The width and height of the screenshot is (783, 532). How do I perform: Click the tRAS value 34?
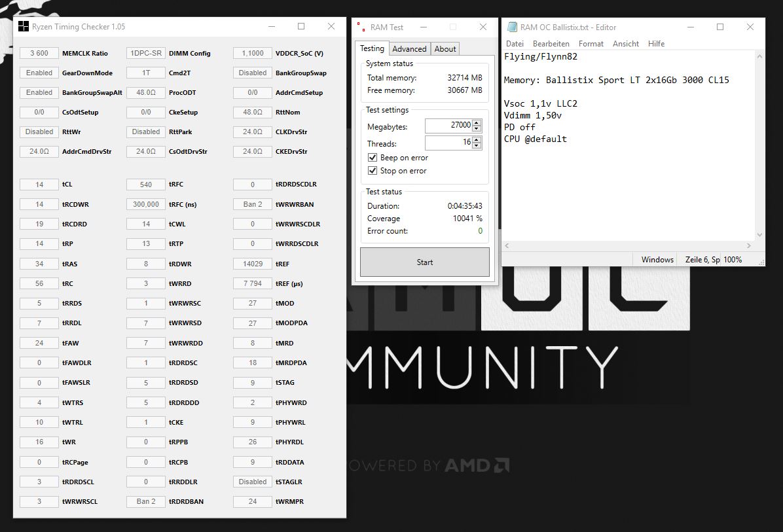pos(39,264)
